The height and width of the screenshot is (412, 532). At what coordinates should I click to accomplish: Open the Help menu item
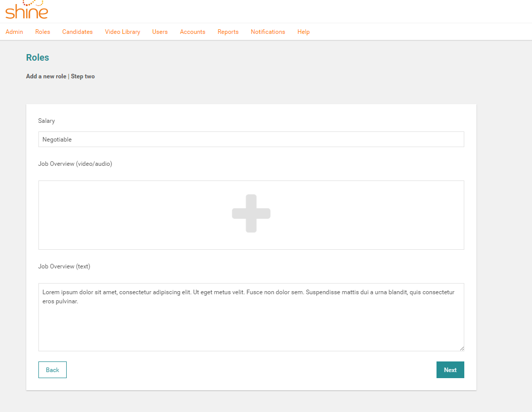[x=303, y=32]
